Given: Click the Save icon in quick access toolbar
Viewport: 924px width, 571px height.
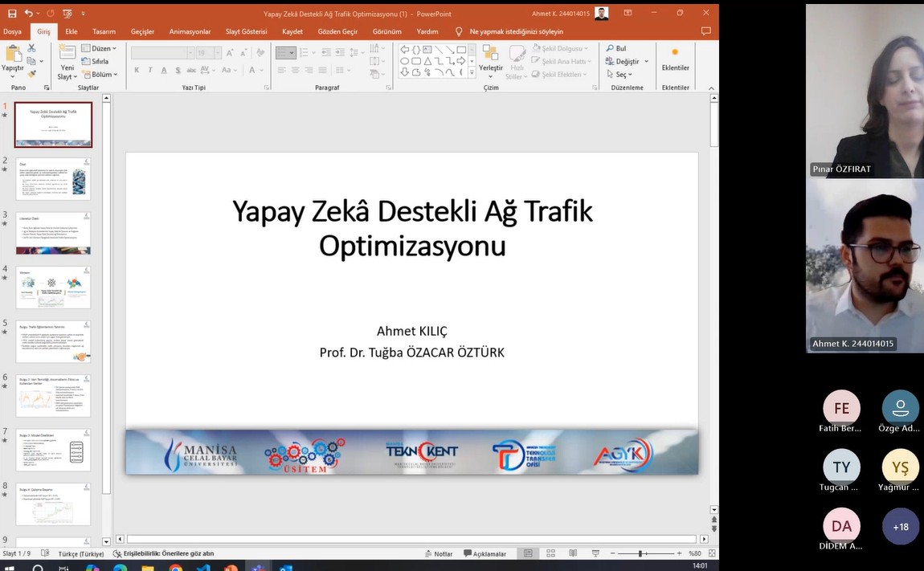Looking at the screenshot, I should click(11, 14).
